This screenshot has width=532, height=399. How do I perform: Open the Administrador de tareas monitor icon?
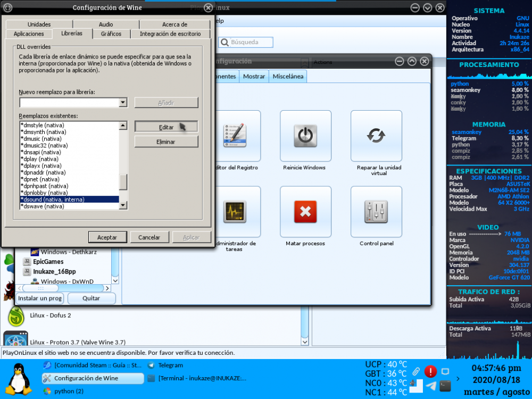[234, 212]
